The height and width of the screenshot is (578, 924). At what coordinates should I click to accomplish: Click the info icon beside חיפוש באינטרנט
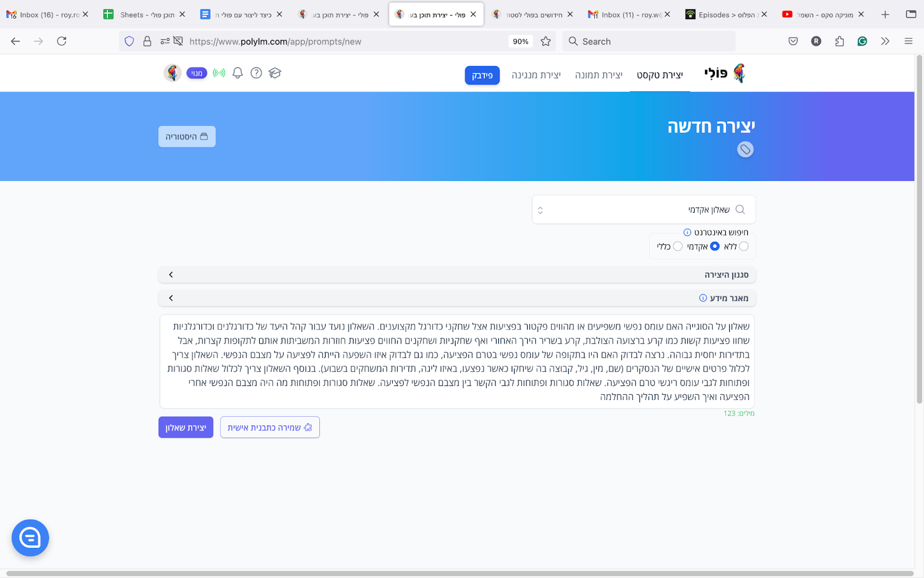coord(687,232)
